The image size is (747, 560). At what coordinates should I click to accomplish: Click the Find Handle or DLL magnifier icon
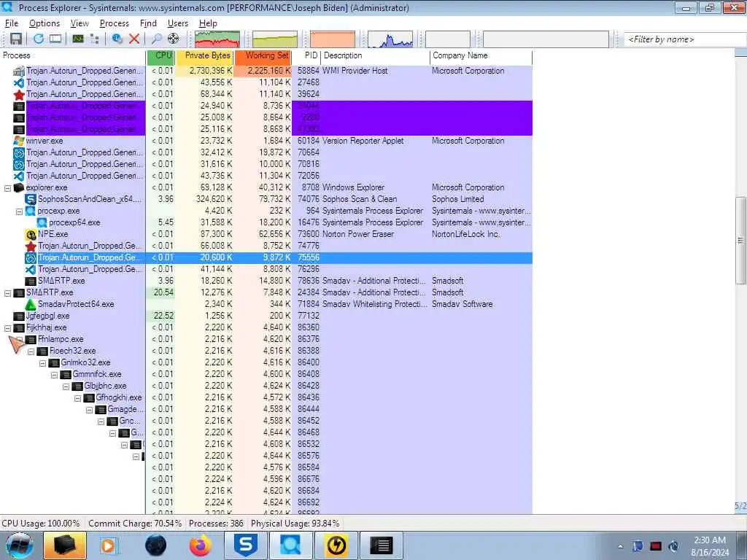156,39
